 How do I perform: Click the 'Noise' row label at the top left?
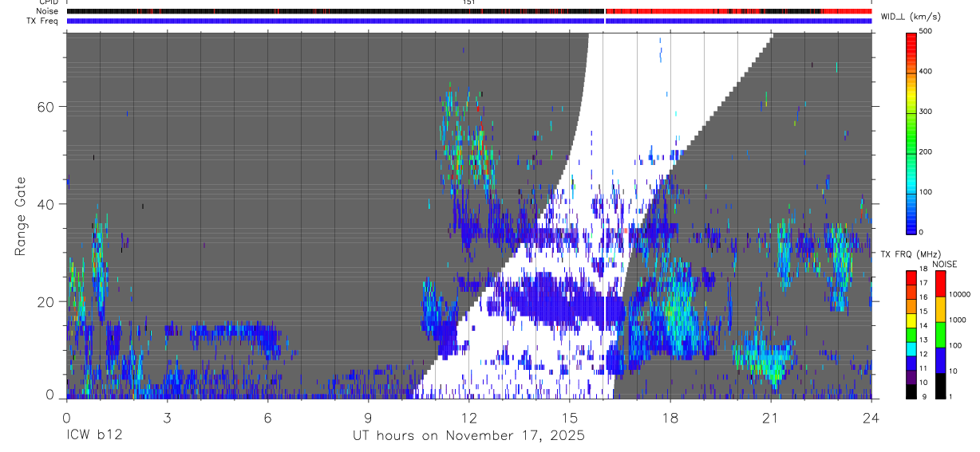49,12
